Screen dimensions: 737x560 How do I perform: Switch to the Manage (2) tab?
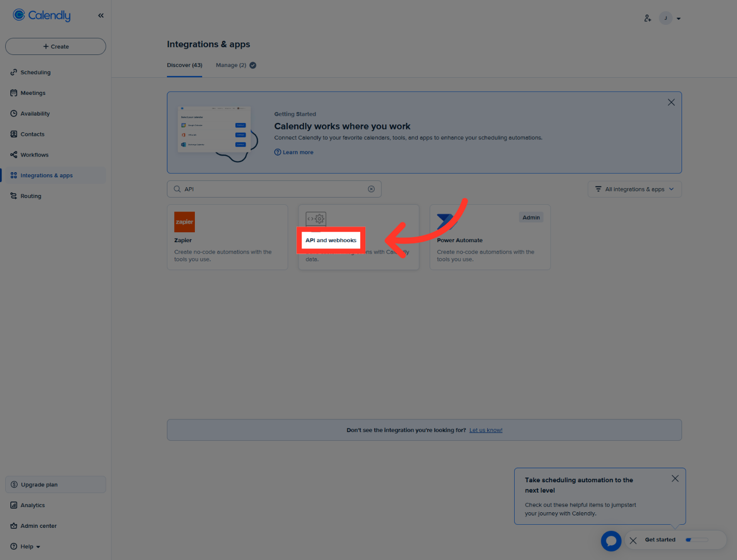pos(236,65)
